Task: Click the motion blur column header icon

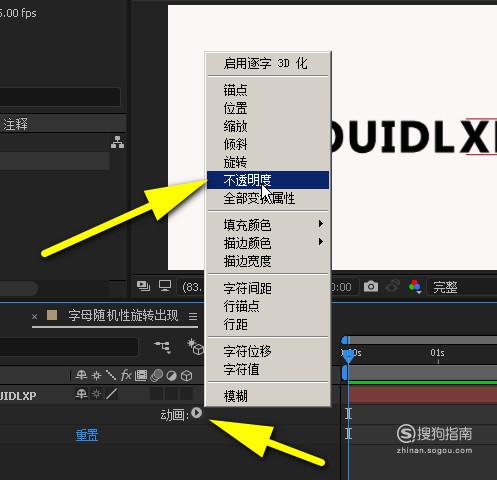Action: click(x=156, y=376)
